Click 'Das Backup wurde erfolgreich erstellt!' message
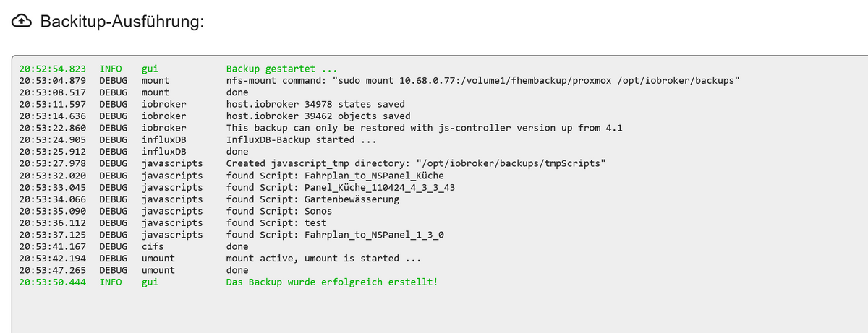Viewport: 868px width, 333px height. point(332,282)
